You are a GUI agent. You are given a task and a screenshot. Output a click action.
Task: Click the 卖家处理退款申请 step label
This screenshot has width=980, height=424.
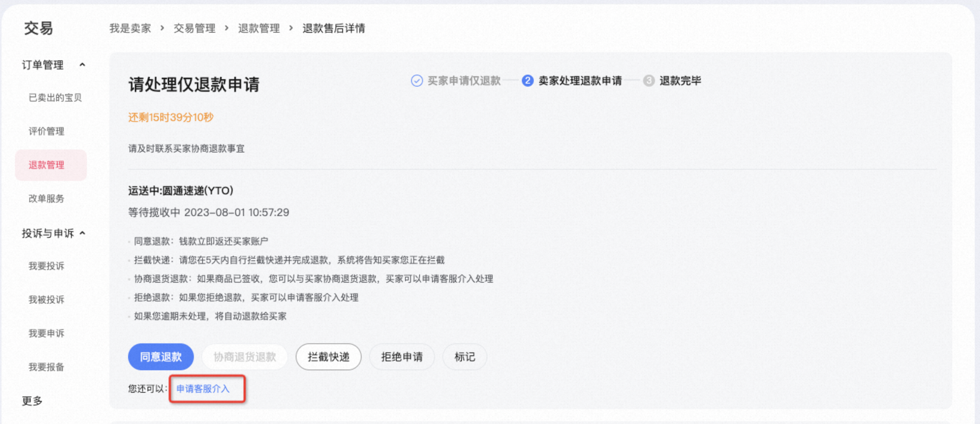[x=580, y=81]
